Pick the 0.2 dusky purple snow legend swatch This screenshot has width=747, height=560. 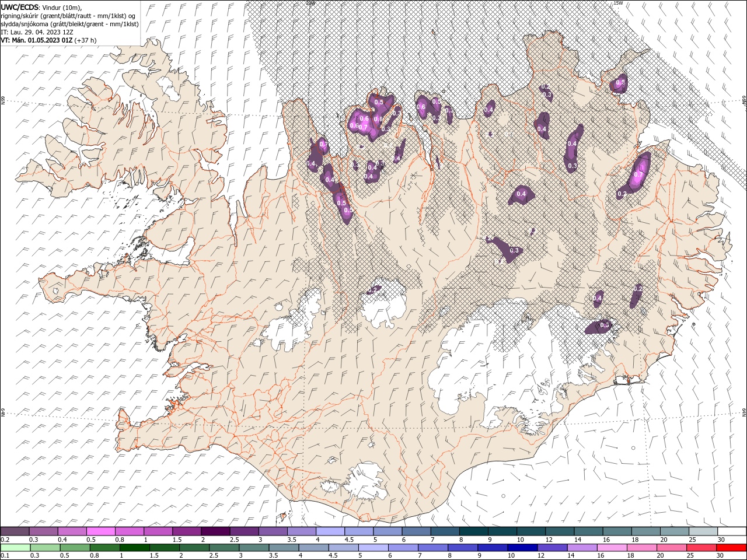tap(15, 531)
